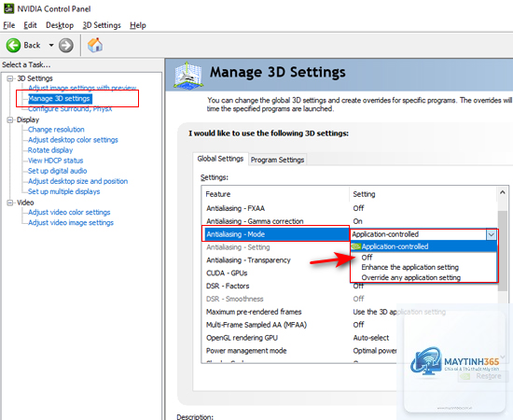This screenshot has height=420, width=513.
Task: Select Maximum pre-rendered frames row
Action: point(350,312)
